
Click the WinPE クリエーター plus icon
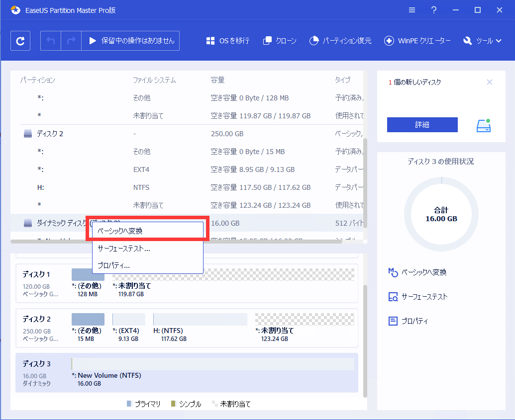pyautogui.click(x=389, y=41)
